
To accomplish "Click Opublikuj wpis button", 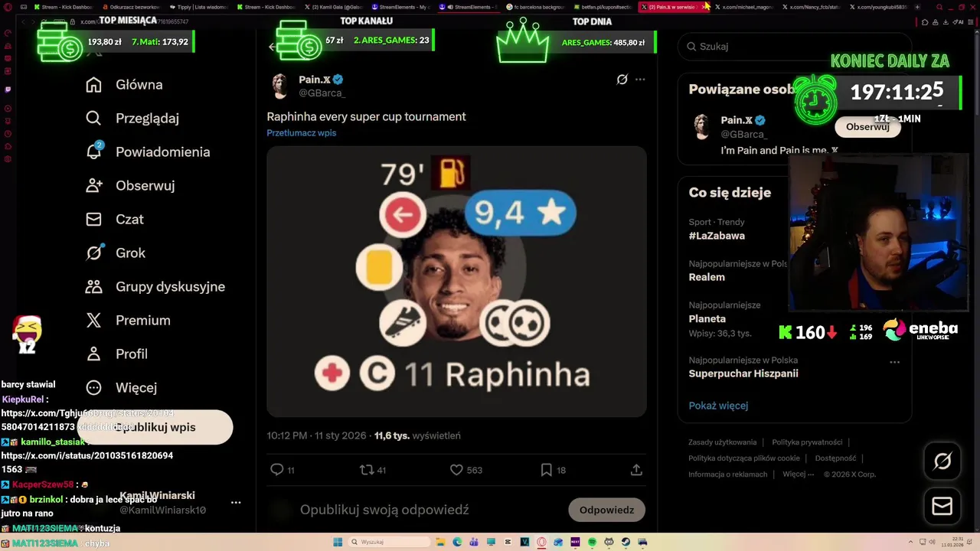I will pos(155,427).
